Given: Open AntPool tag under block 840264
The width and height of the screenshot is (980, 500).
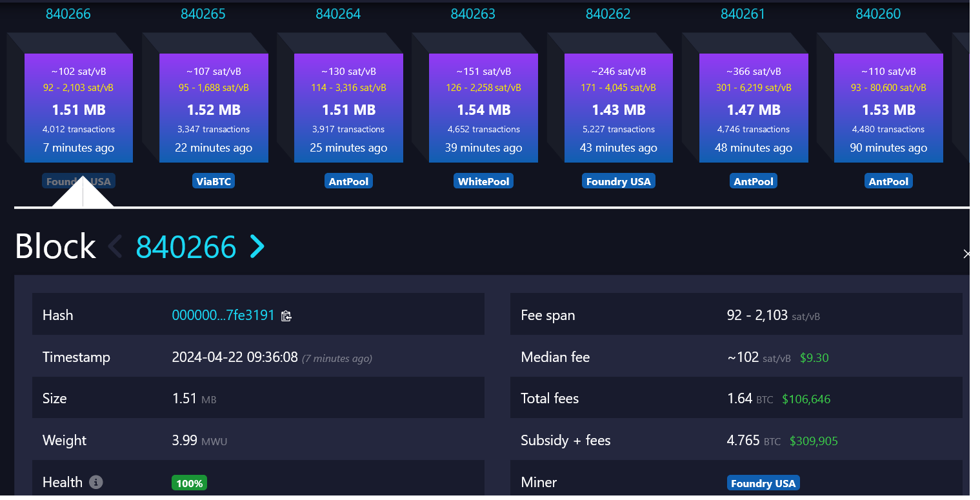Looking at the screenshot, I should 348,181.
